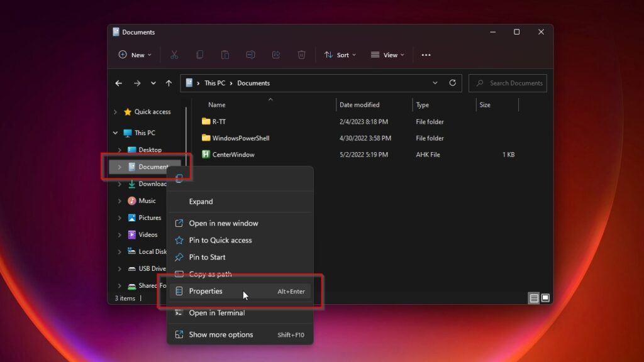
Task: Open address bar history dropdown chevron
Action: coord(435,83)
